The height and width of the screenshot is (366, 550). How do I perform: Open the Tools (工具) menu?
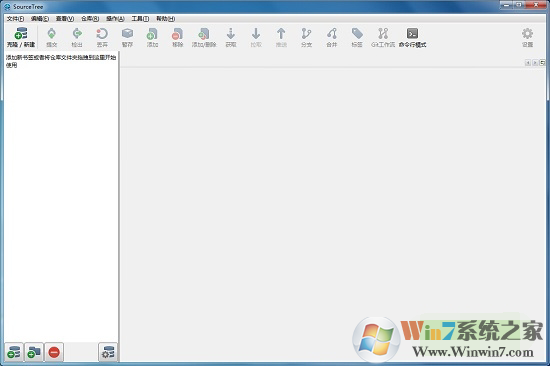[140, 19]
